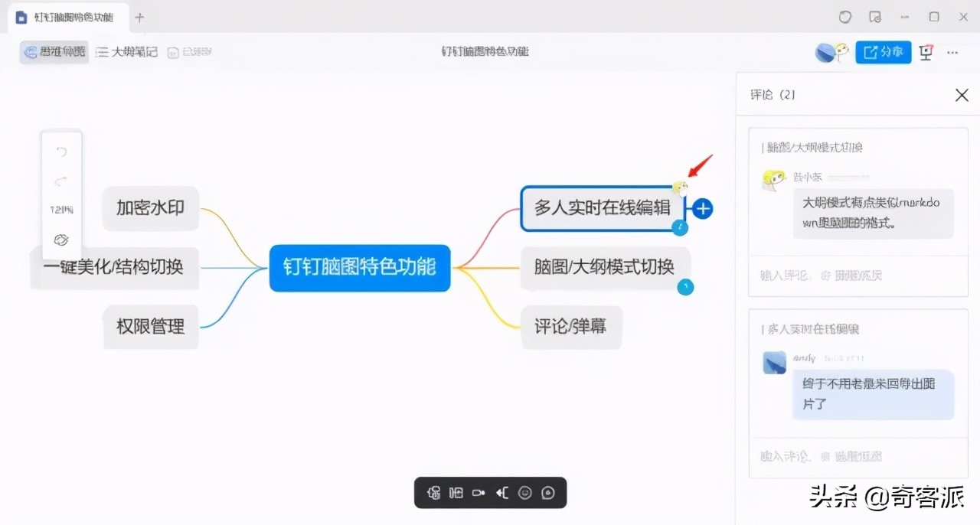Minimize the application window
980x525 pixels.
[905, 17]
